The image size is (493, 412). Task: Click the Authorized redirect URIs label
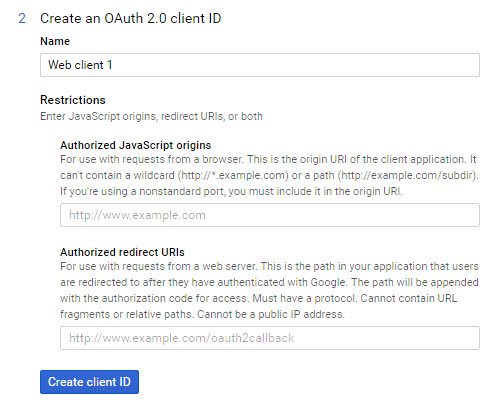[122, 252]
